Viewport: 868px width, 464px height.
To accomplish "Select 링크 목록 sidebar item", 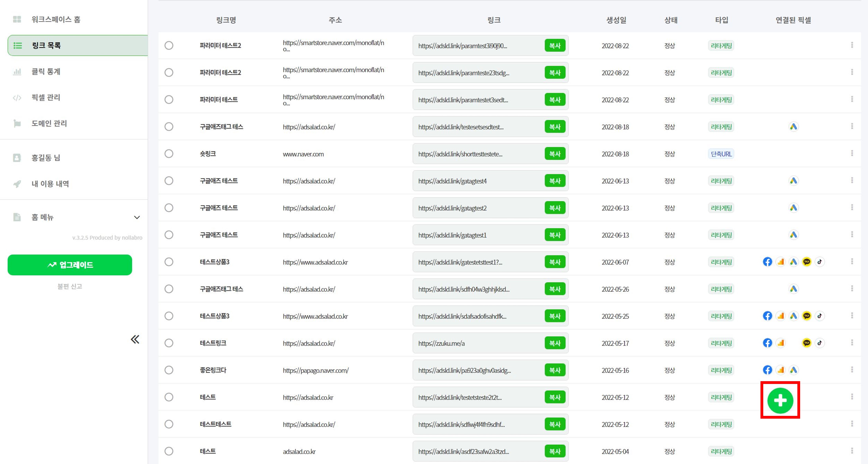I will tap(78, 46).
